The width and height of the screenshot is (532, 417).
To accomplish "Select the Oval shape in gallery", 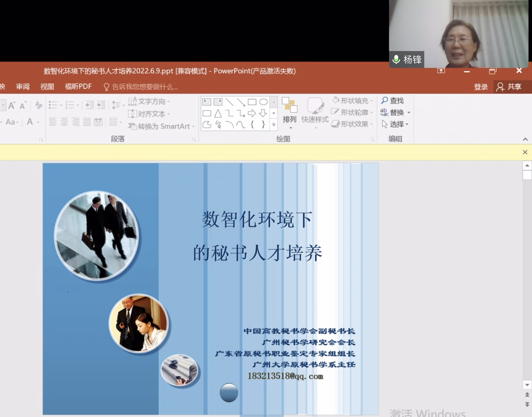I will [x=263, y=102].
